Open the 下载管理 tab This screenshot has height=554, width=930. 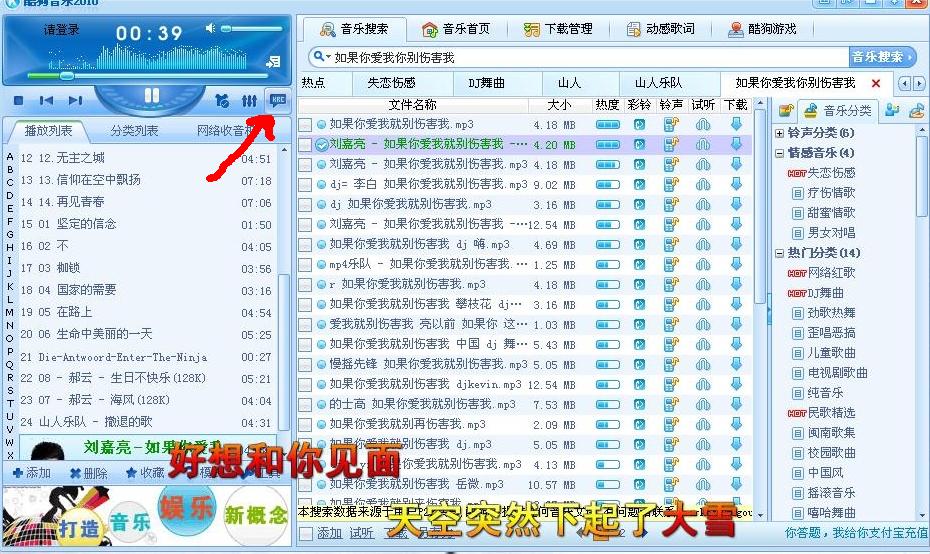click(x=558, y=28)
